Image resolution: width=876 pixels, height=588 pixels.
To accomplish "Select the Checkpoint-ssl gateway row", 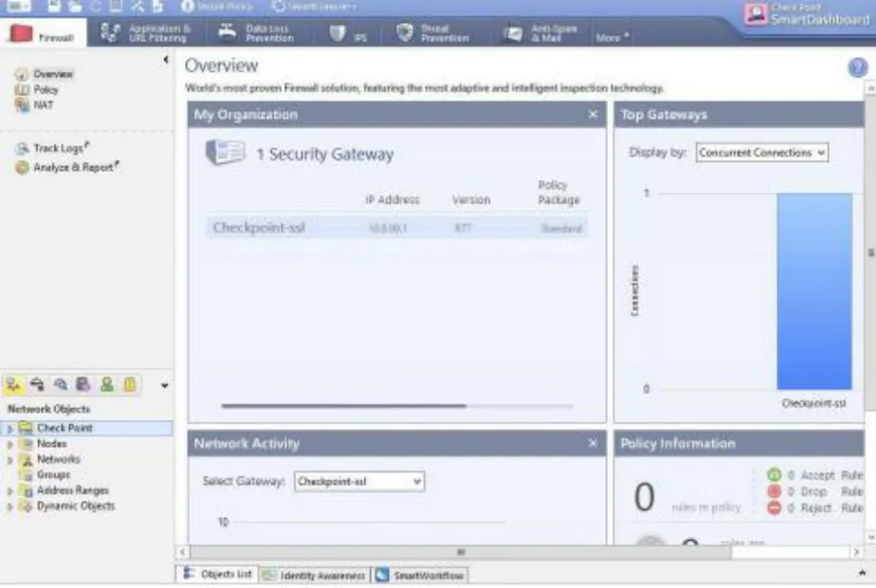I will click(397, 228).
